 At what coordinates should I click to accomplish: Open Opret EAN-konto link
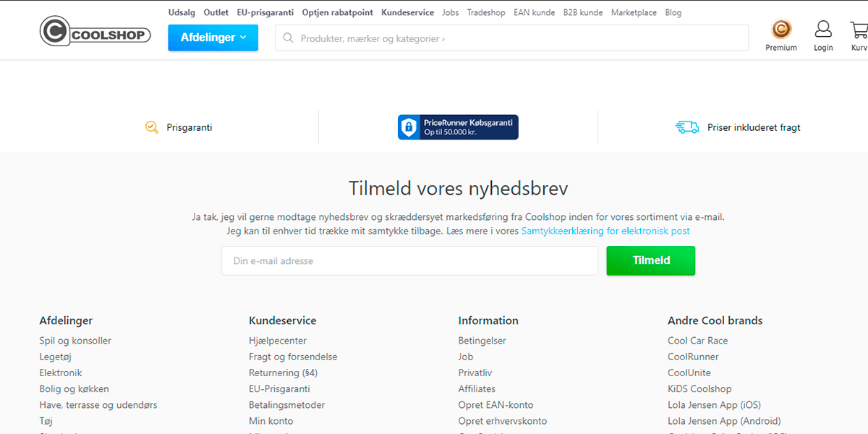(x=496, y=405)
